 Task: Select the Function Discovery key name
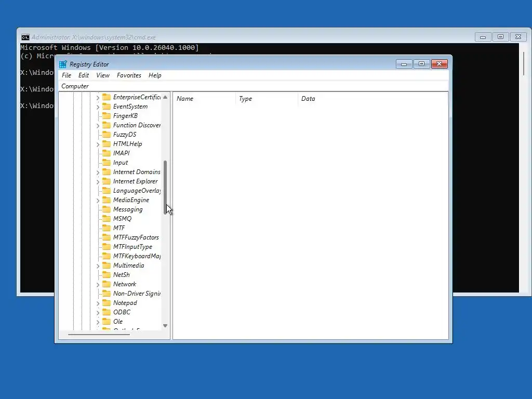coord(137,125)
